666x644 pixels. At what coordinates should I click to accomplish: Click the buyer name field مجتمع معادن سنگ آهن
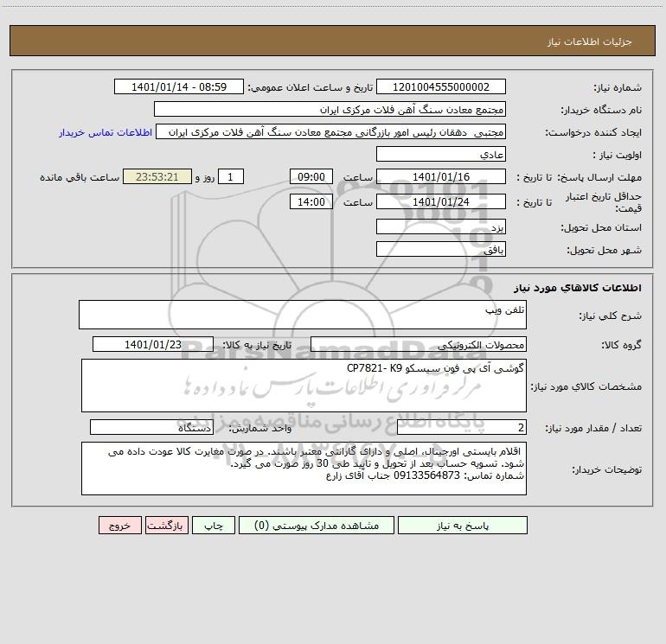(330, 110)
